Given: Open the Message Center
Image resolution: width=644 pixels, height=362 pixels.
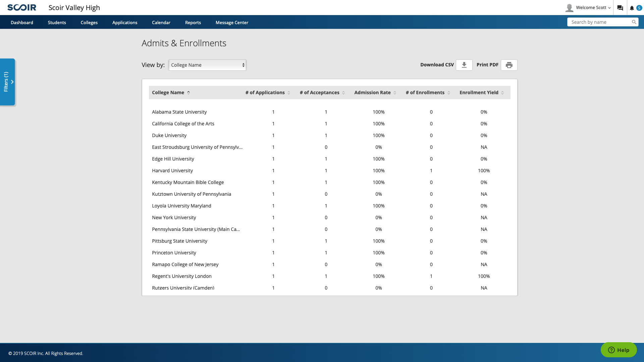Looking at the screenshot, I should (x=232, y=22).
